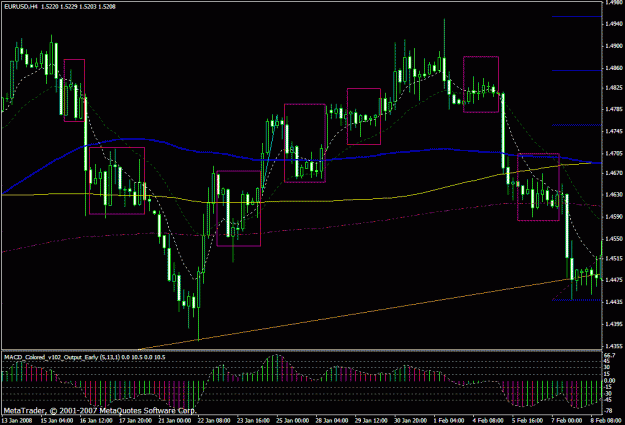Screen dimensions: 625x425
Task: Click the 1.4745 price axis label
Action: (x=614, y=131)
